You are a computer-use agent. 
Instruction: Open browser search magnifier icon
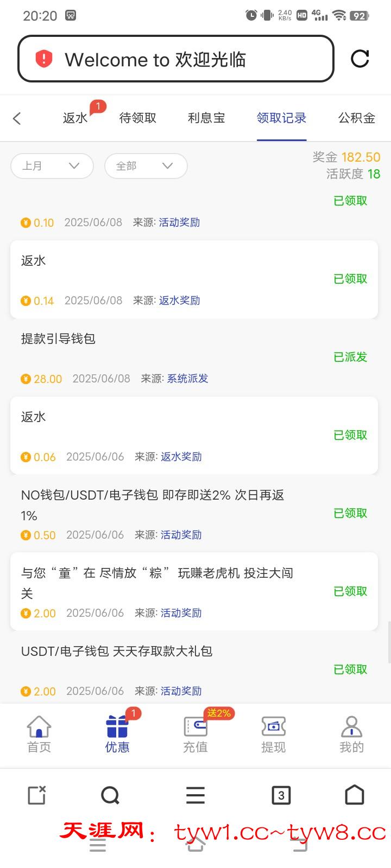[110, 795]
